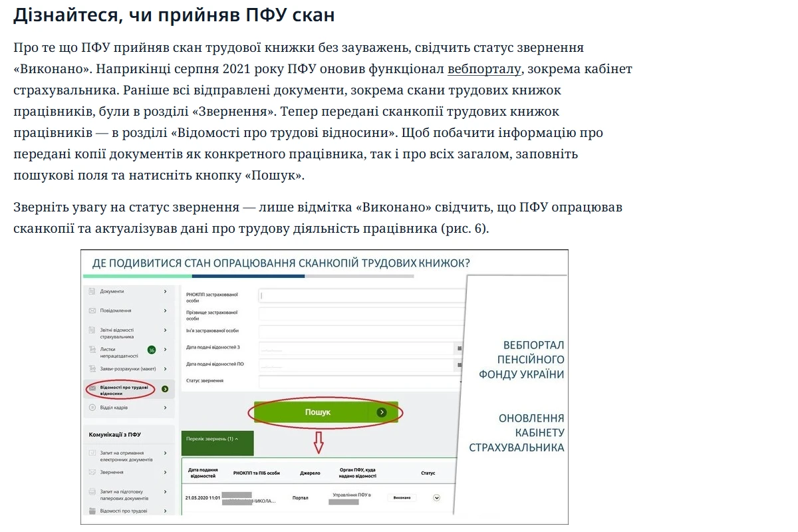Image resolution: width=798 pixels, height=532 pixels.
Task: Click the Комунікації з ПФУ section title
Action: (x=115, y=435)
